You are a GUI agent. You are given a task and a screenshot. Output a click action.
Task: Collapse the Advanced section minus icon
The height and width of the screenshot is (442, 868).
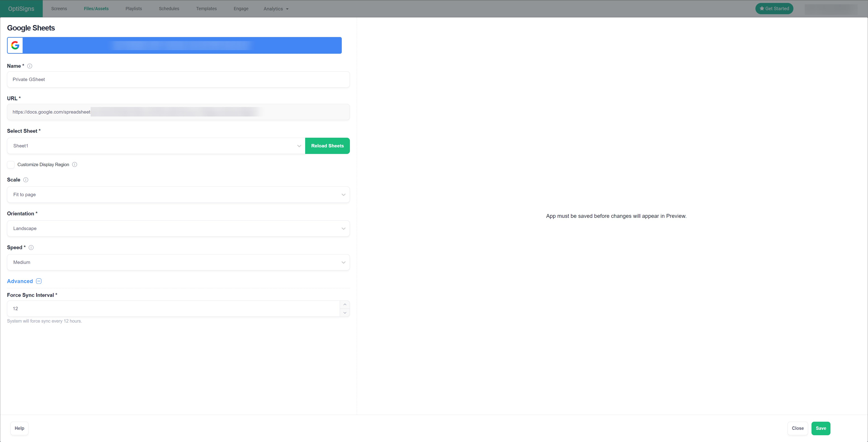pos(39,281)
